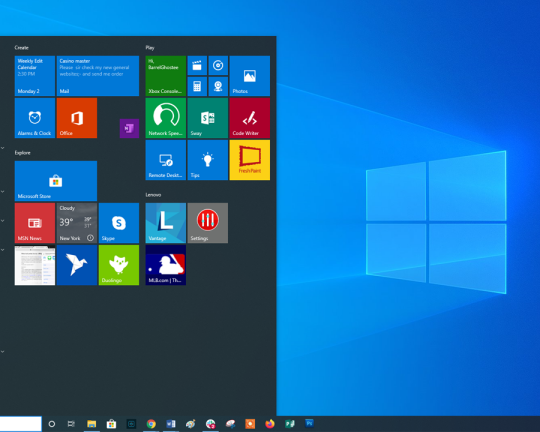Open Slack from the taskbar

210,424
